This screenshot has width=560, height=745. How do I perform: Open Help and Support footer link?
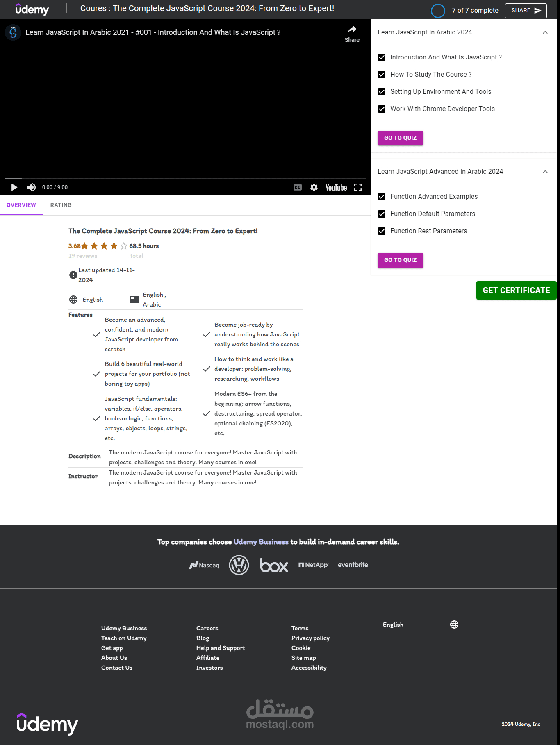(x=221, y=648)
